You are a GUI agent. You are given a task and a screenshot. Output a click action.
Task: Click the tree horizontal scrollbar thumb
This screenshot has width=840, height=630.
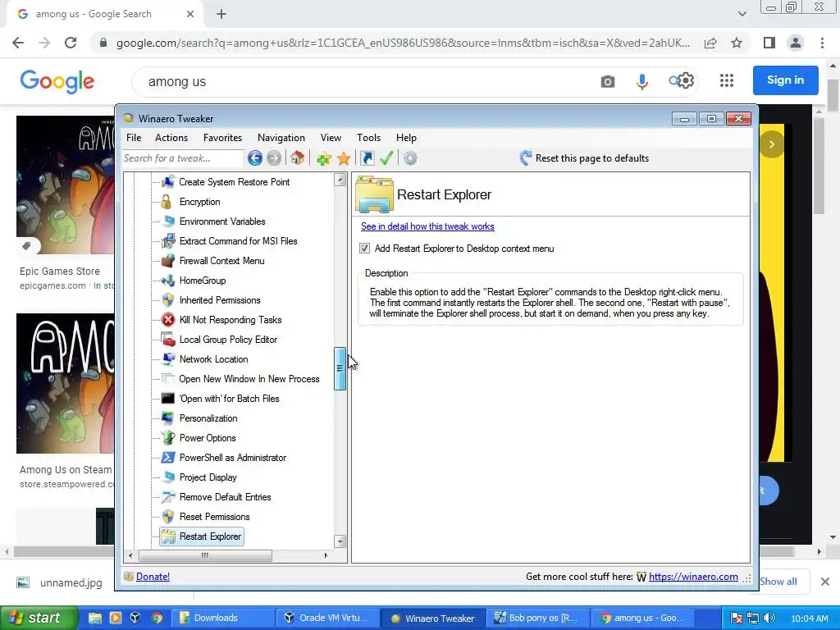click(x=205, y=555)
